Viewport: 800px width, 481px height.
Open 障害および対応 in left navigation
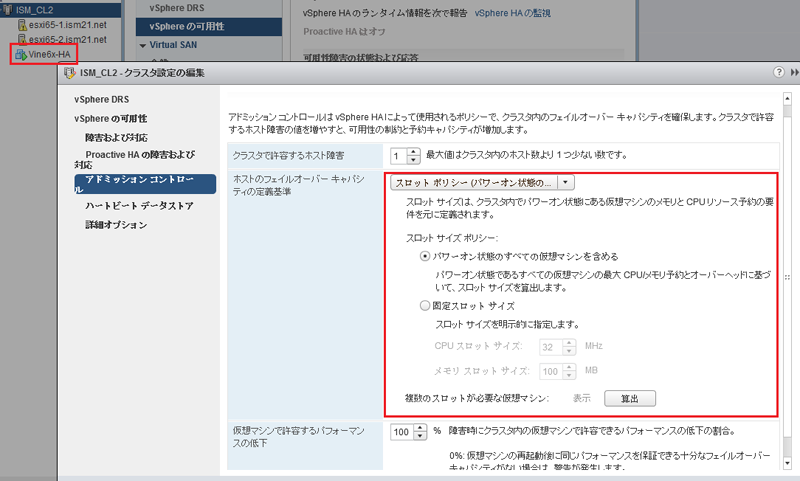117,137
